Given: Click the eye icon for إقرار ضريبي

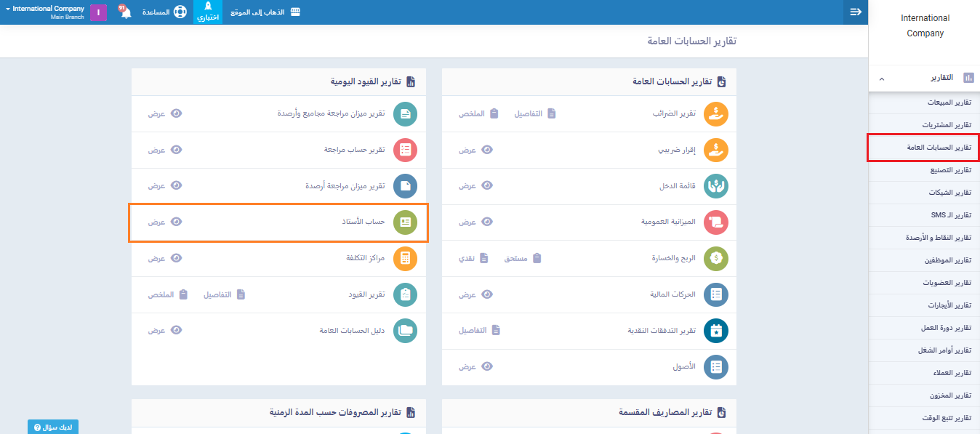Looking at the screenshot, I should point(487,150).
